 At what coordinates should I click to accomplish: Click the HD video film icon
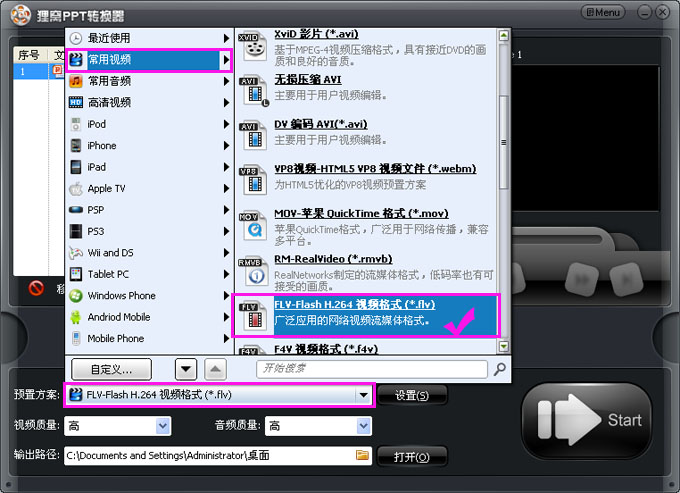tap(75, 102)
